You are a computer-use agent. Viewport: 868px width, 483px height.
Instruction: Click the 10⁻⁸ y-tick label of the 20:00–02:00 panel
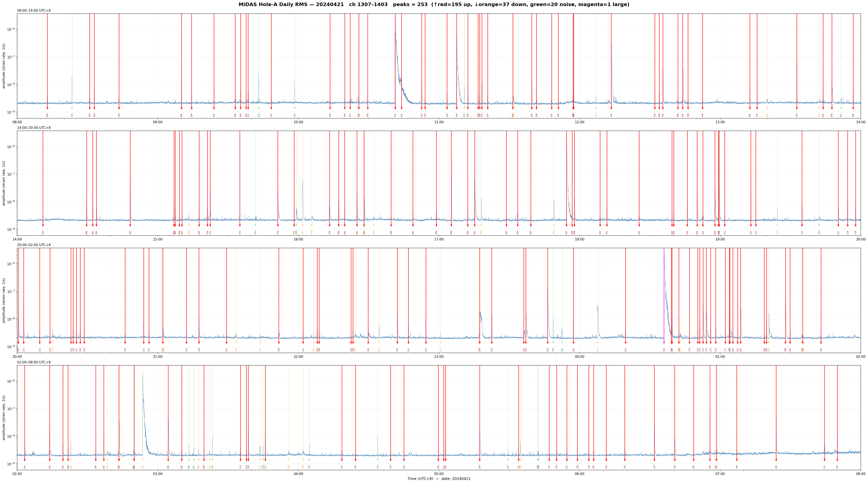(x=11, y=319)
